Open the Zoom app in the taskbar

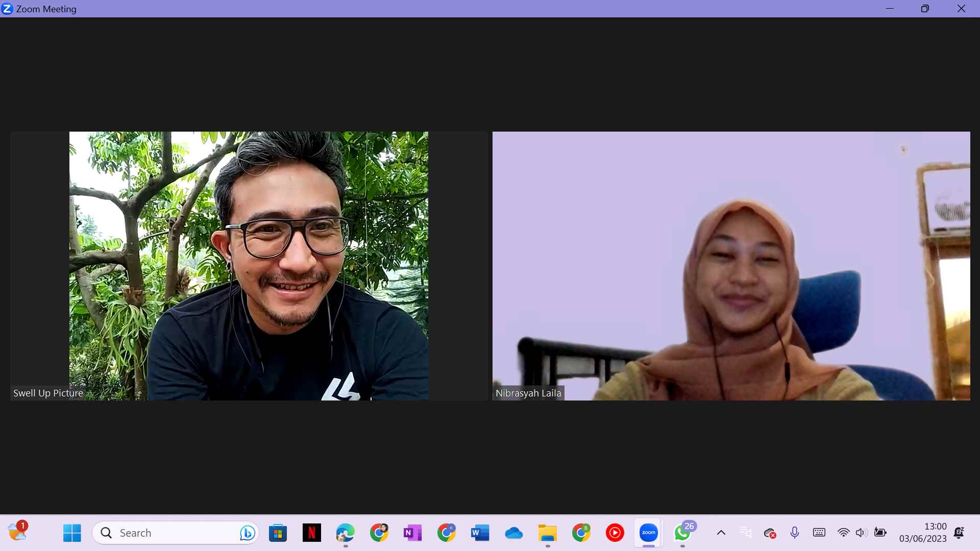tap(648, 533)
